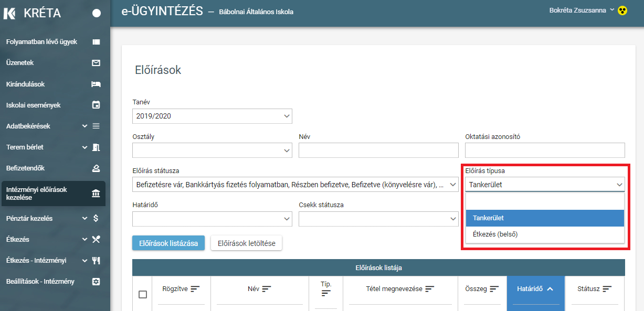Open Kirándulások via the bed icon
The height and width of the screenshot is (311, 644).
[96, 84]
